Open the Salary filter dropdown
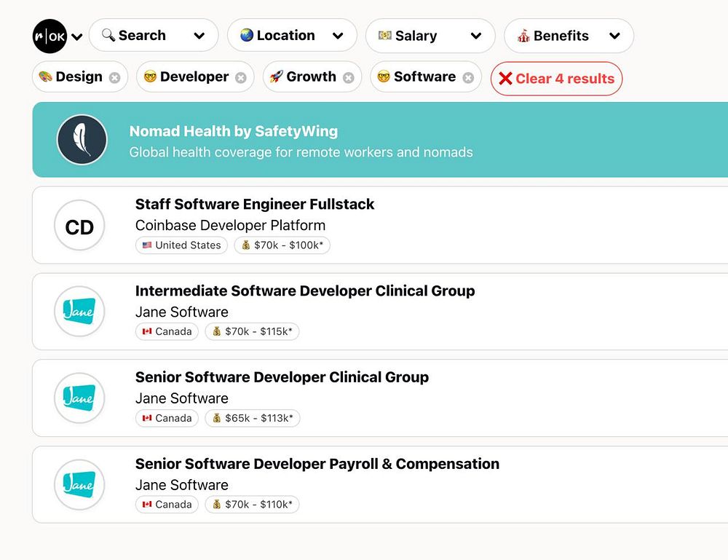 [x=430, y=36]
